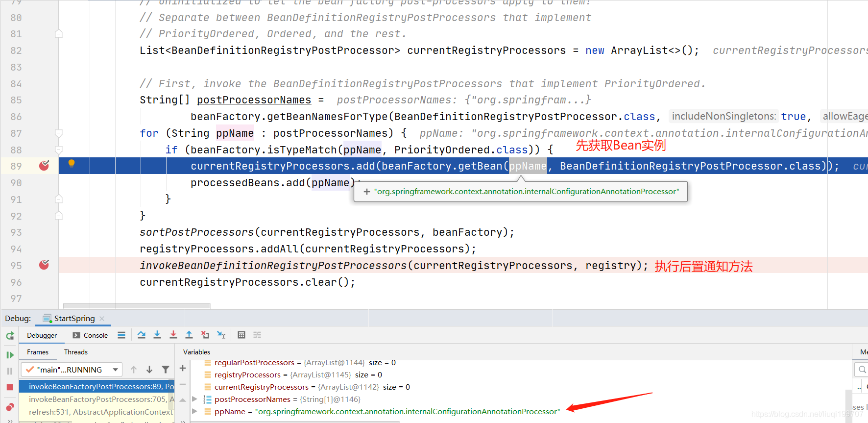Viewport: 868px width, 423px height.
Task: Click fold end marker at line 92
Action: pos(59,216)
